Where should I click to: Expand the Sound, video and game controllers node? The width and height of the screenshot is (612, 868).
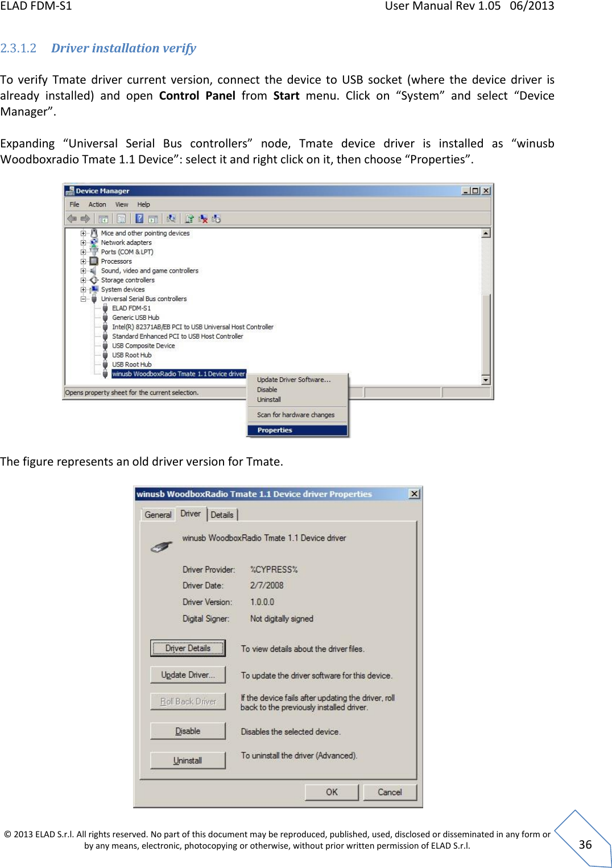tap(83, 270)
